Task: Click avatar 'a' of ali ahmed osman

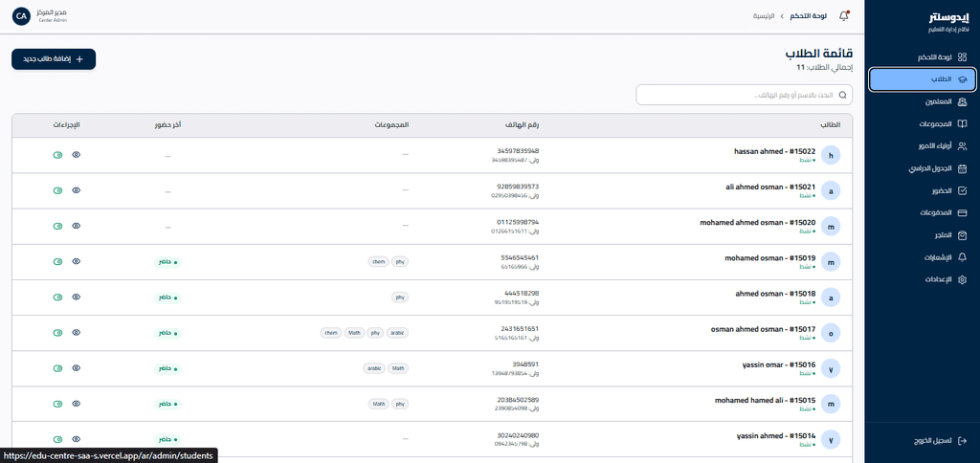Action: click(x=831, y=191)
